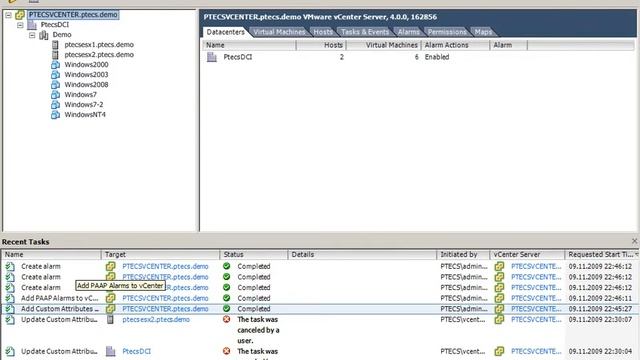Click the ptecsesx2.ptecs.demo host icon in tree
The image size is (640, 360).
click(56, 55)
